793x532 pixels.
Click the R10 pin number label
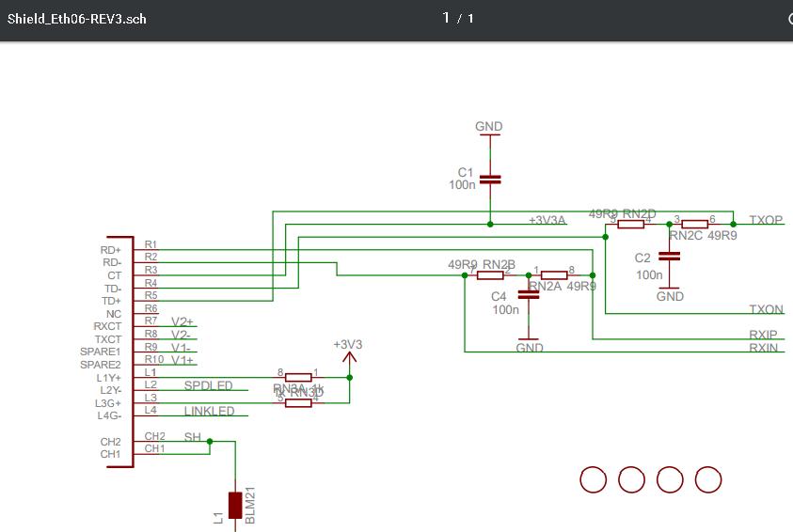tap(153, 359)
